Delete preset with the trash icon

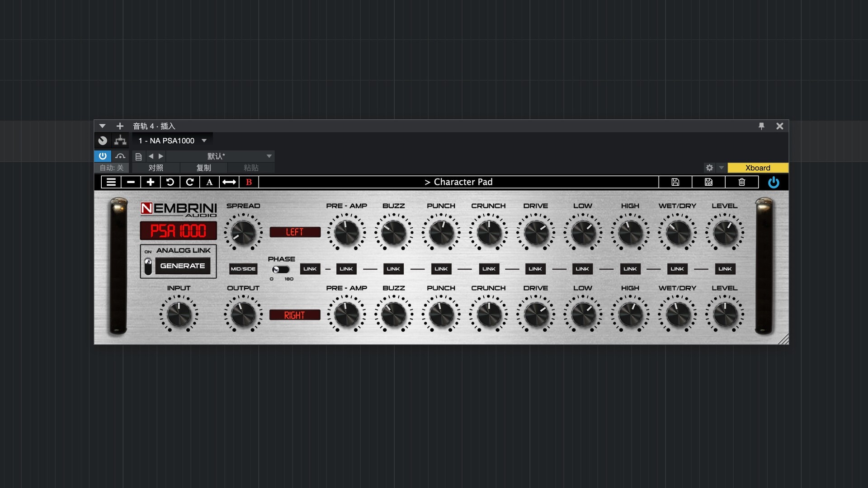(x=742, y=182)
